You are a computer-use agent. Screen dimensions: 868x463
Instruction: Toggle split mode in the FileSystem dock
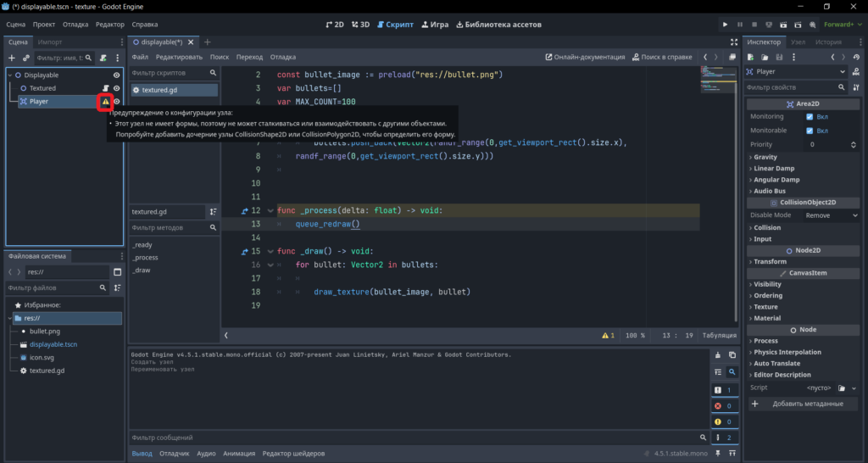click(117, 272)
